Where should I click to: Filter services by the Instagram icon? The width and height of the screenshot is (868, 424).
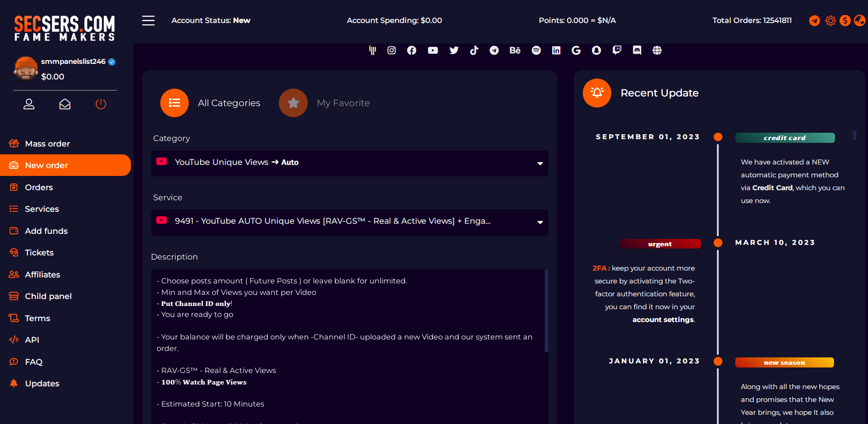[x=391, y=51]
